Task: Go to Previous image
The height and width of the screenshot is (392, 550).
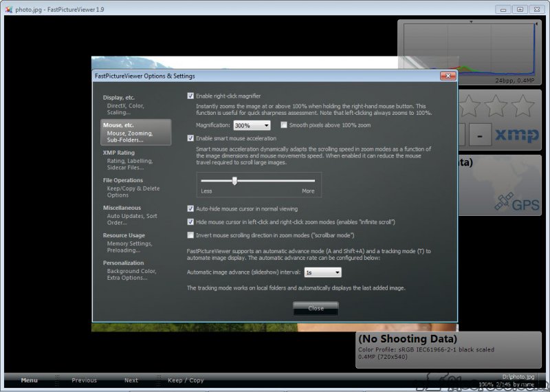Action: (84, 380)
